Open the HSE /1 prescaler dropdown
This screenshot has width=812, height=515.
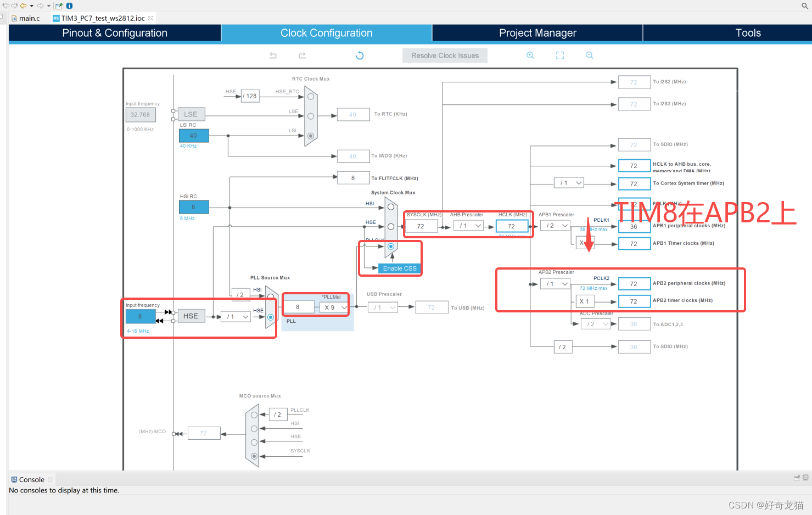[236, 317]
